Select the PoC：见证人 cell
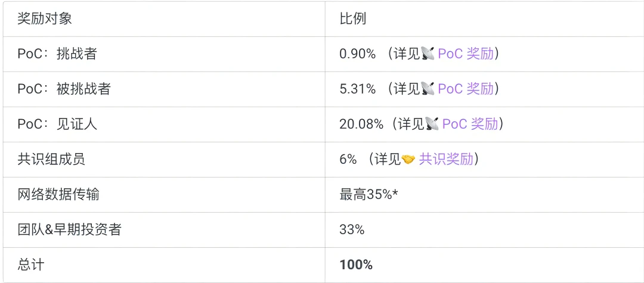 [57, 125]
